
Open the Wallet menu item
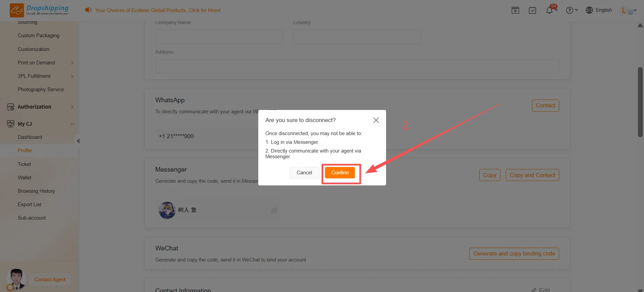(24, 178)
